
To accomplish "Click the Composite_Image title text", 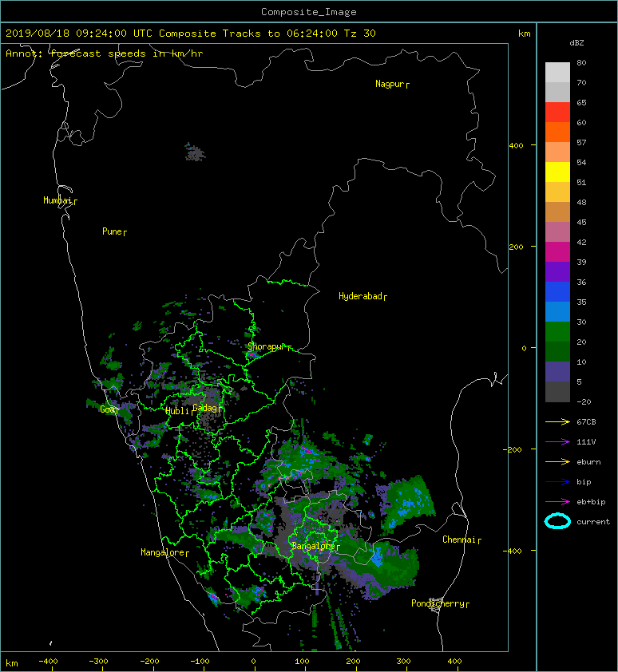I will pos(309,12).
